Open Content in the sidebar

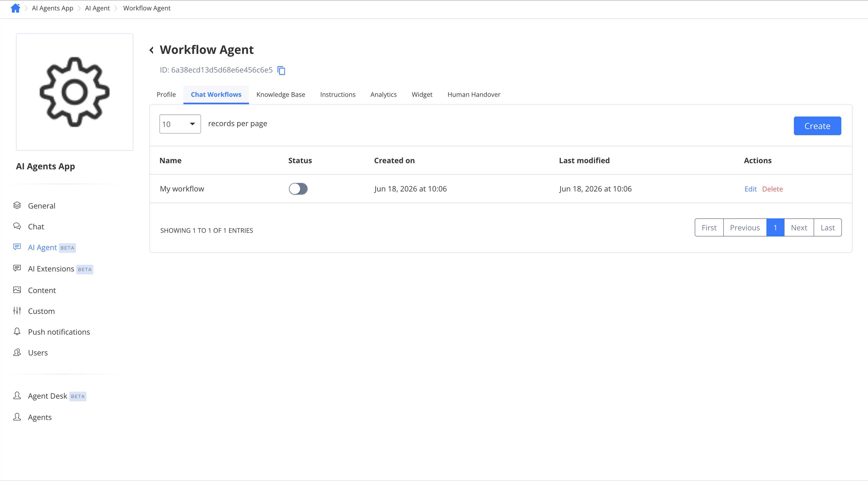(x=42, y=290)
